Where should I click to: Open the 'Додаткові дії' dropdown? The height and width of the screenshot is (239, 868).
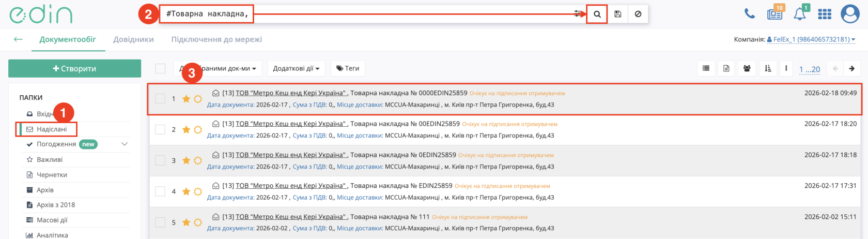pyautogui.click(x=296, y=68)
